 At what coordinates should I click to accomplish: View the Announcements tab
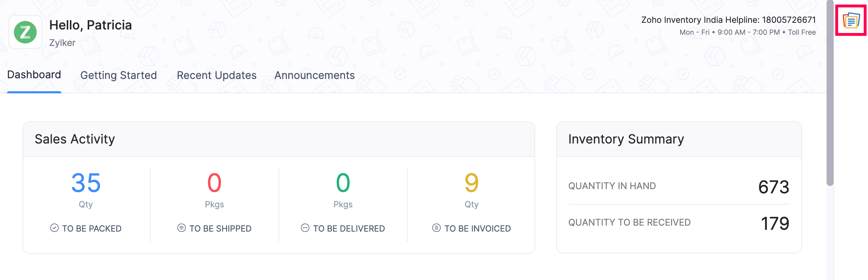314,75
